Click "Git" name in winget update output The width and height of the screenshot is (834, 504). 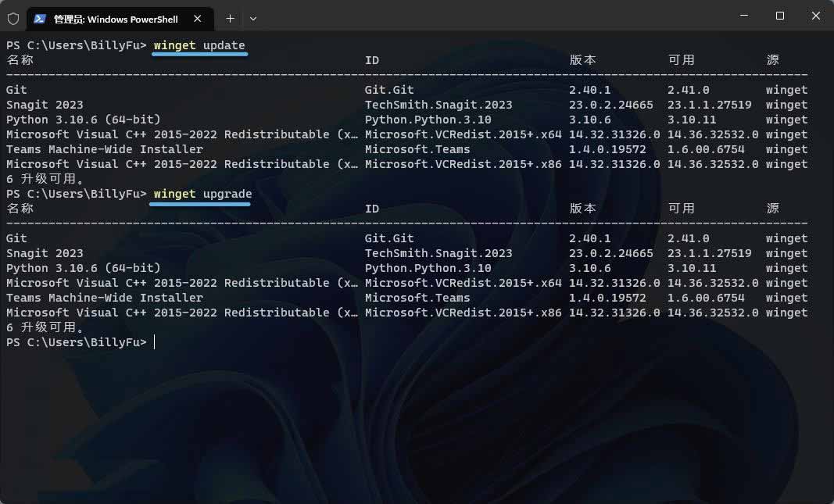[x=16, y=90]
